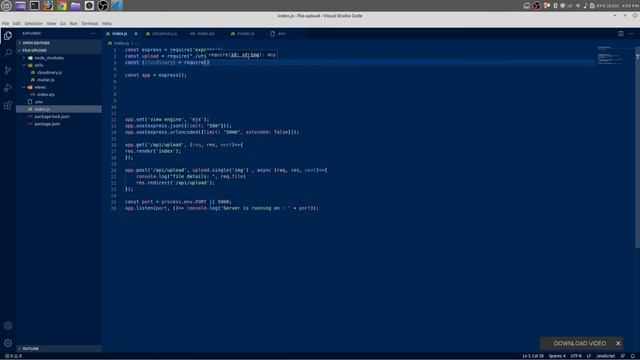Click the JavaScript language mode selector
The width and height of the screenshot is (640, 360).
[x=605, y=356]
